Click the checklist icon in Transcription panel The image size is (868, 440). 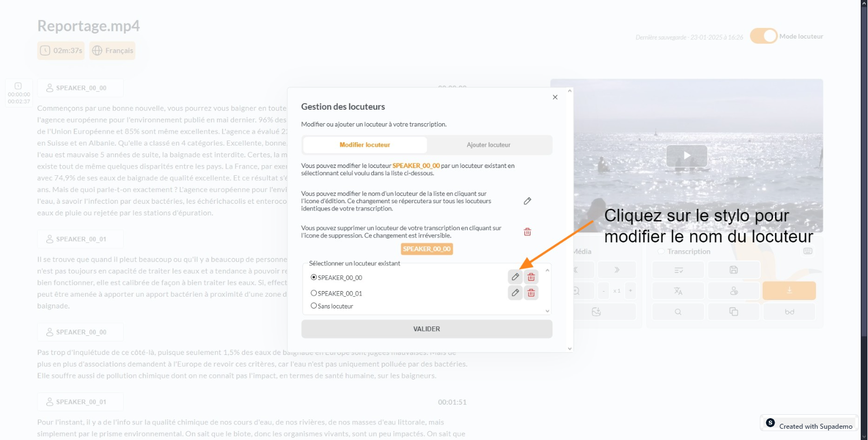pos(678,270)
